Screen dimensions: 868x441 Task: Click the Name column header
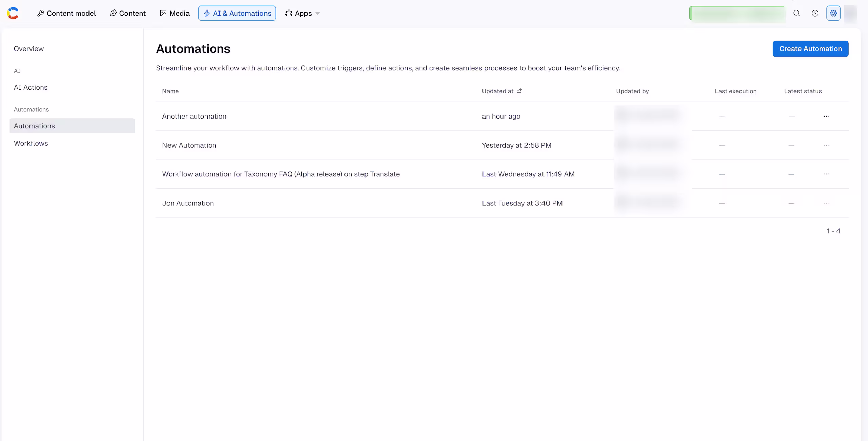(x=170, y=91)
